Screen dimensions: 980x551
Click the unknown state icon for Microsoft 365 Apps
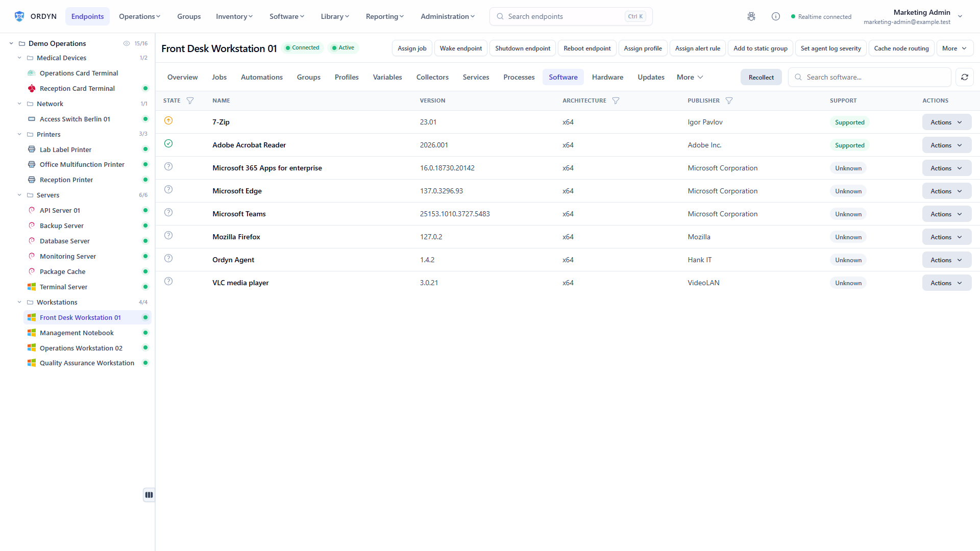(x=168, y=167)
